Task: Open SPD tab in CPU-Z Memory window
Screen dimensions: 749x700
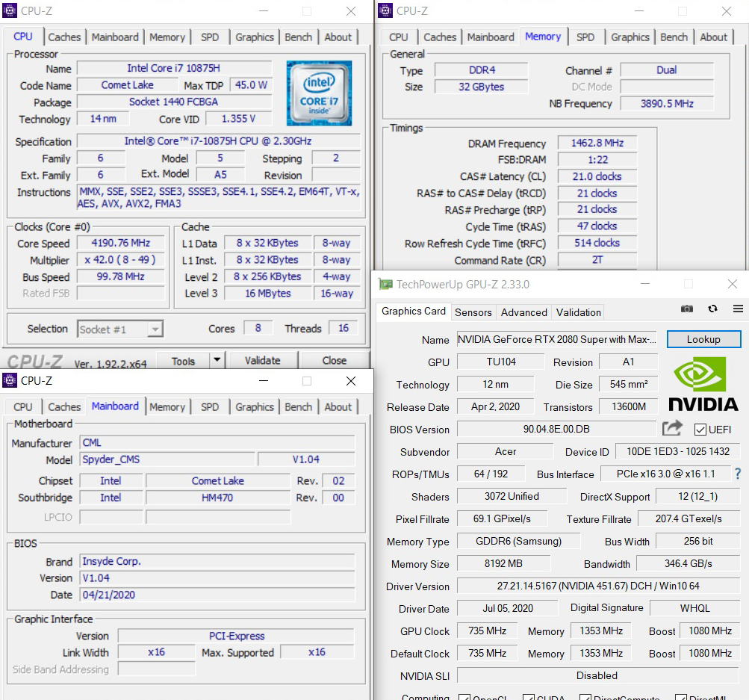Action: [585, 37]
